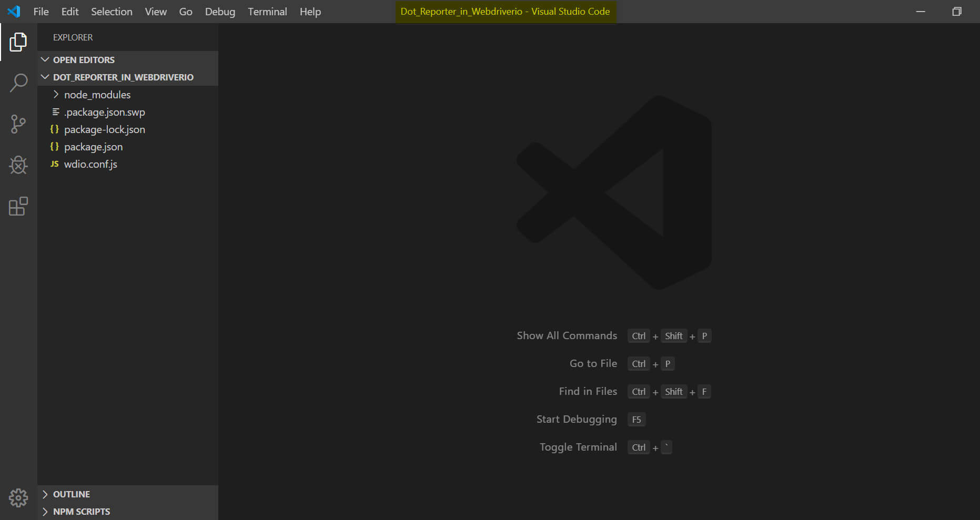This screenshot has width=980, height=520.
Task: Click the Start Debugging label
Action: click(577, 419)
